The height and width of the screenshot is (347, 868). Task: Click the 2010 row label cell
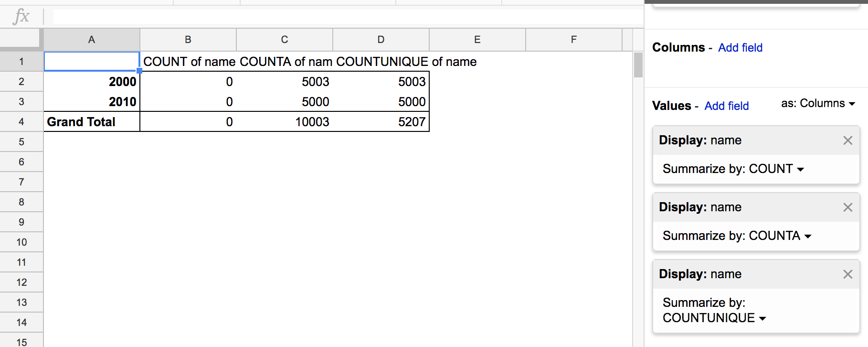pos(92,102)
